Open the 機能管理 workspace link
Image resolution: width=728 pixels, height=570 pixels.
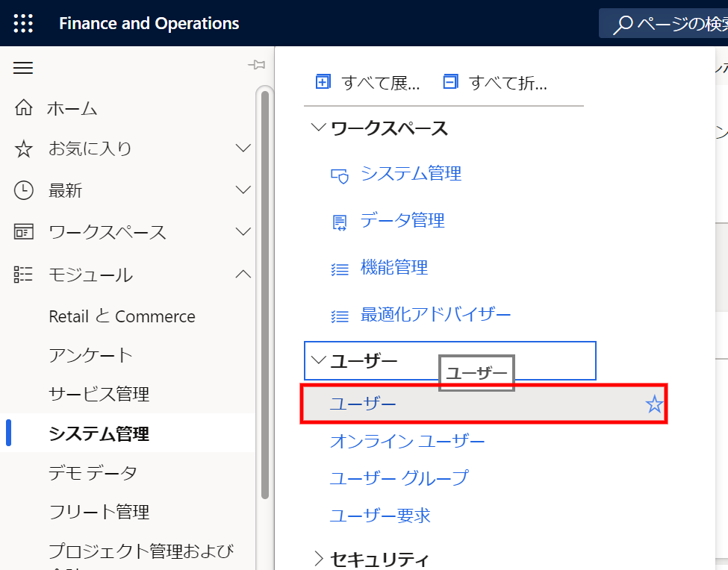[394, 267]
